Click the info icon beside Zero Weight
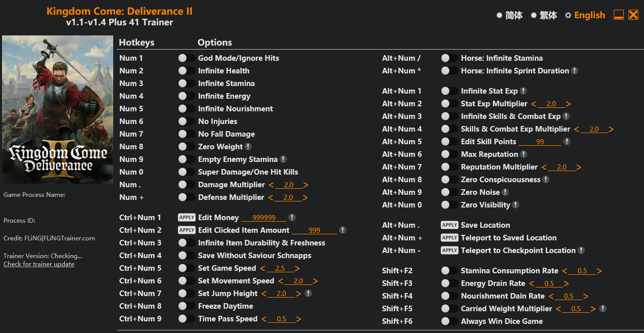Screen dimensions: 644x333 click(248, 147)
